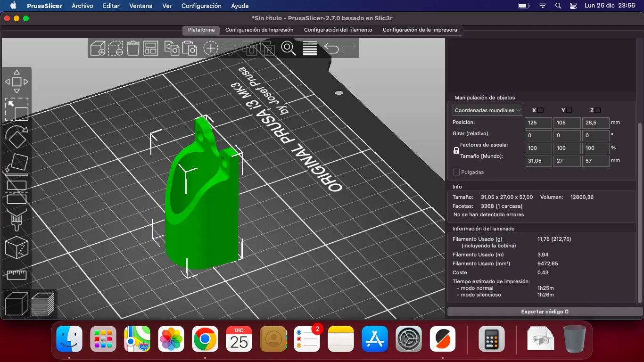Open Google Chrome from the dock
Image resolution: width=644 pixels, height=362 pixels.
tap(205, 338)
